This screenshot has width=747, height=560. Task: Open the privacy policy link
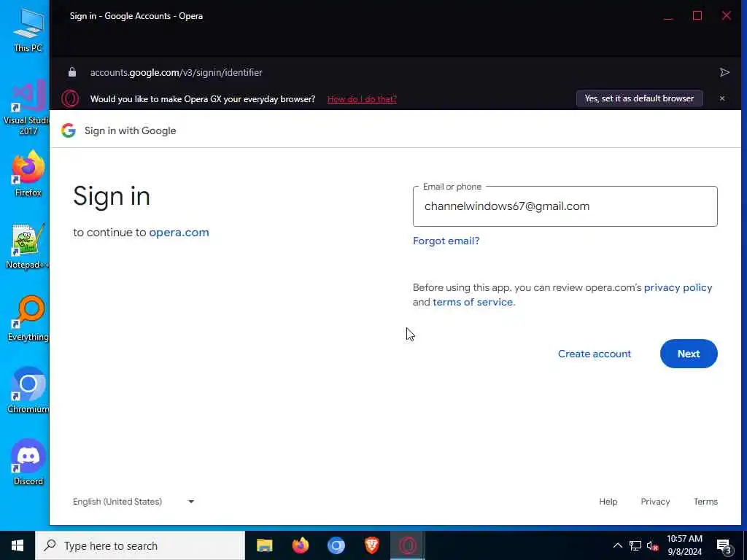click(678, 287)
